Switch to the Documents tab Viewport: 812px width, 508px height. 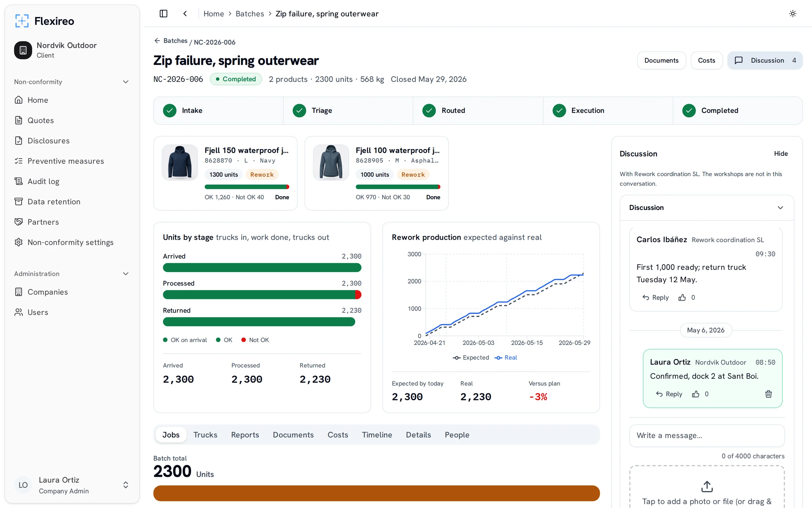(293, 435)
